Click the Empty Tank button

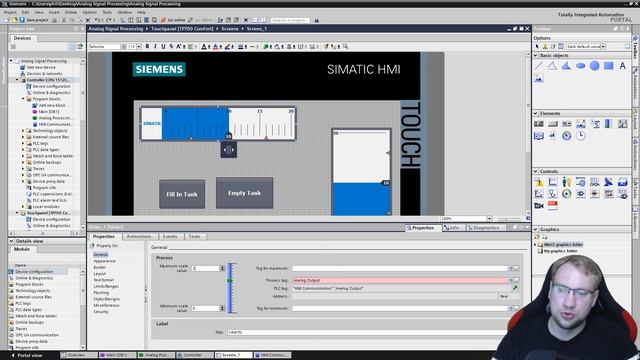pos(244,193)
